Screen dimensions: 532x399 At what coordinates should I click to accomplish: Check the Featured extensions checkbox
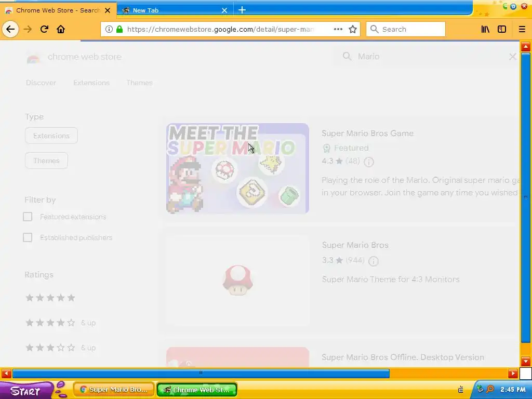click(28, 217)
